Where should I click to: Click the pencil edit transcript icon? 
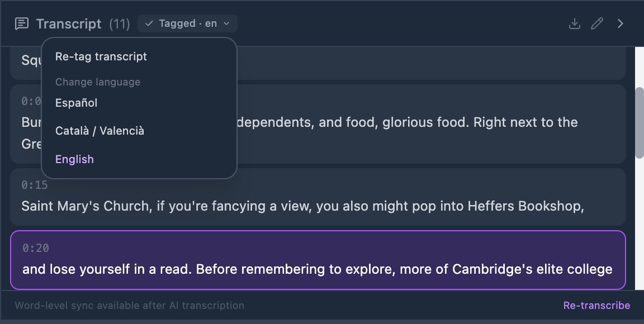click(597, 24)
